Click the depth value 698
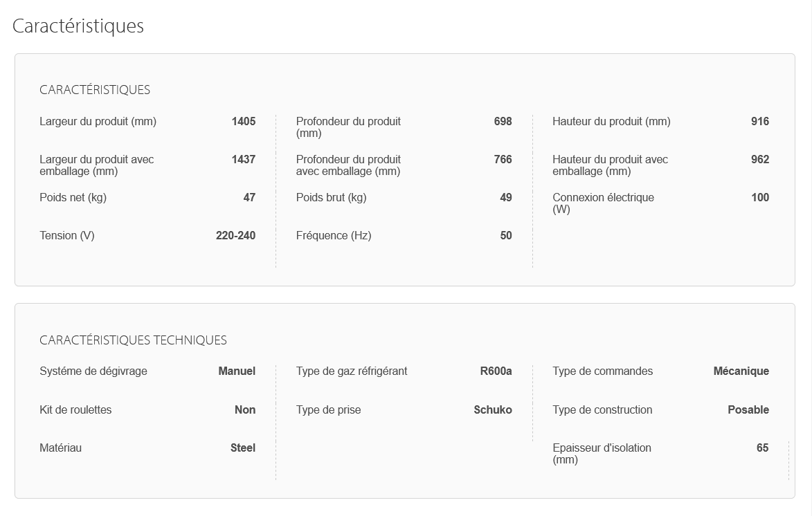The width and height of the screenshot is (812, 516). point(503,121)
